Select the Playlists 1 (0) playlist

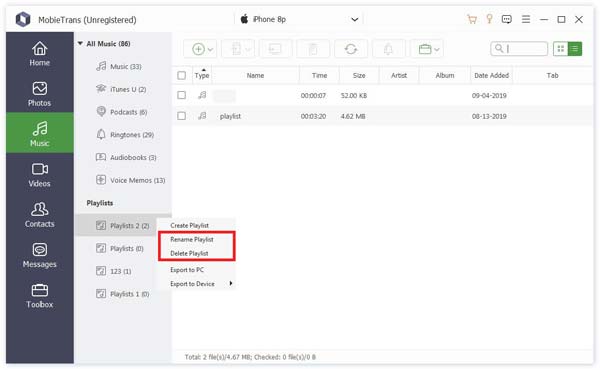click(x=123, y=294)
